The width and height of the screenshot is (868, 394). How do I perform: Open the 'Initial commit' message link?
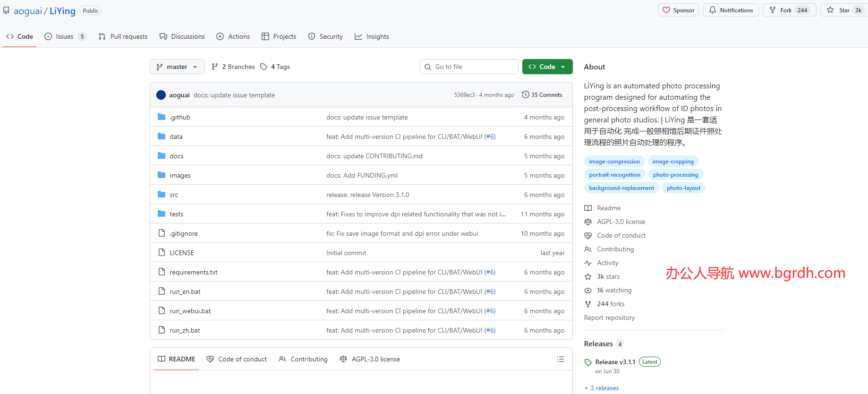pos(346,253)
